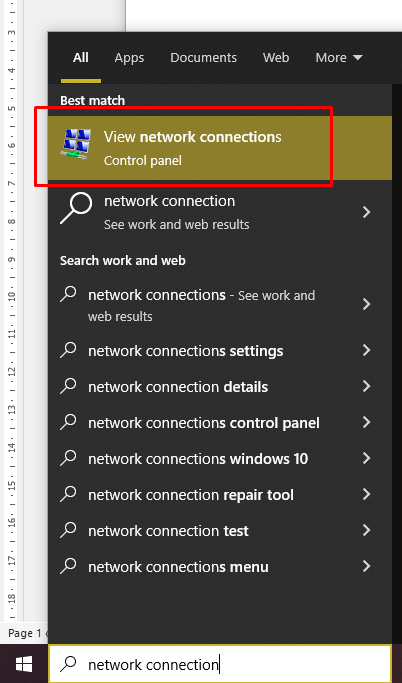
Task: Click the search icon beside 'network connection details'
Action: (68, 386)
